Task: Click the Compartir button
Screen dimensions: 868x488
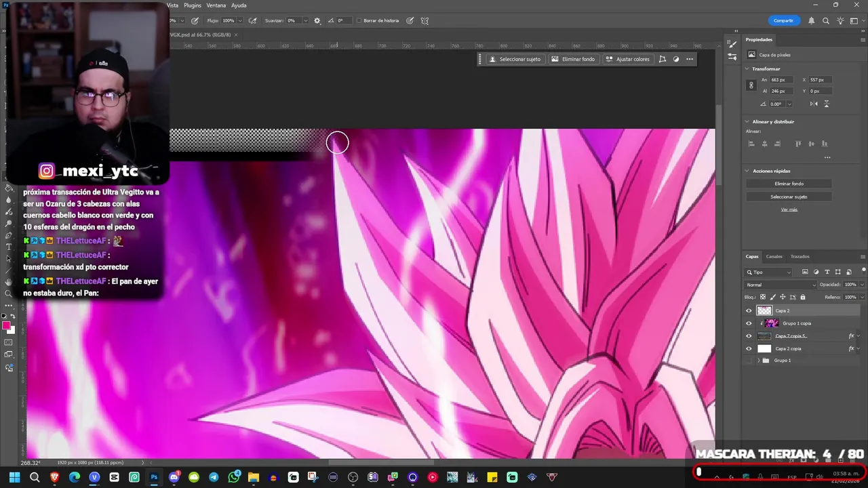Action: (x=783, y=20)
